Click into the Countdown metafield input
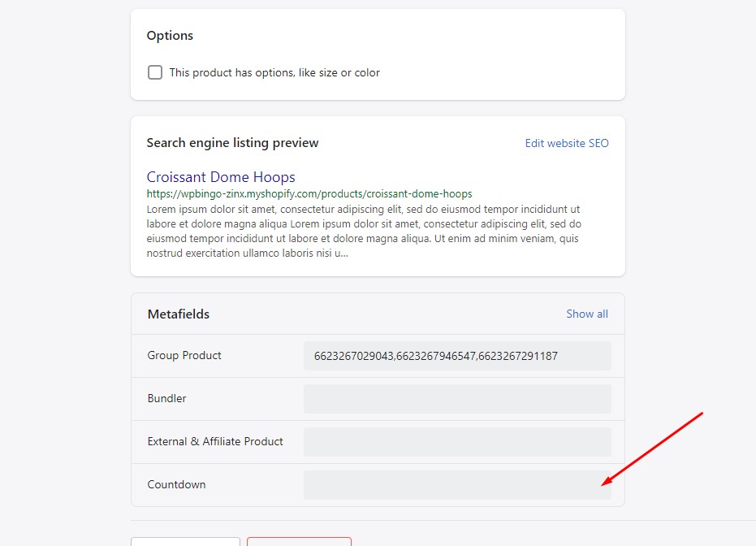The height and width of the screenshot is (546, 756). point(456,485)
